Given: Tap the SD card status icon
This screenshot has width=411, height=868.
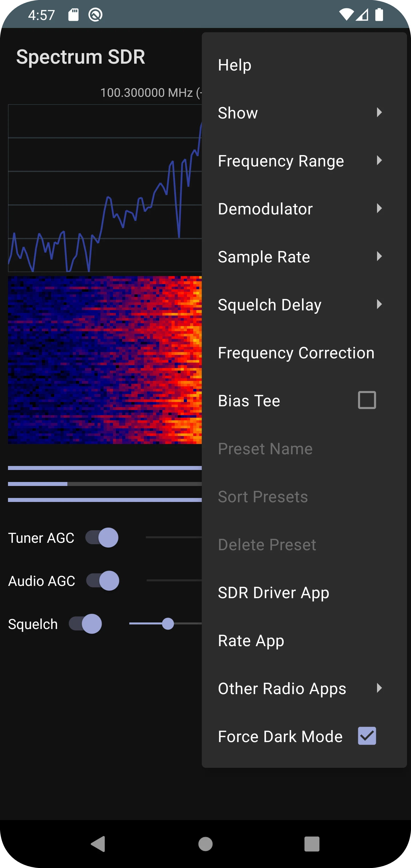Looking at the screenshot, I should click(73, 15).
